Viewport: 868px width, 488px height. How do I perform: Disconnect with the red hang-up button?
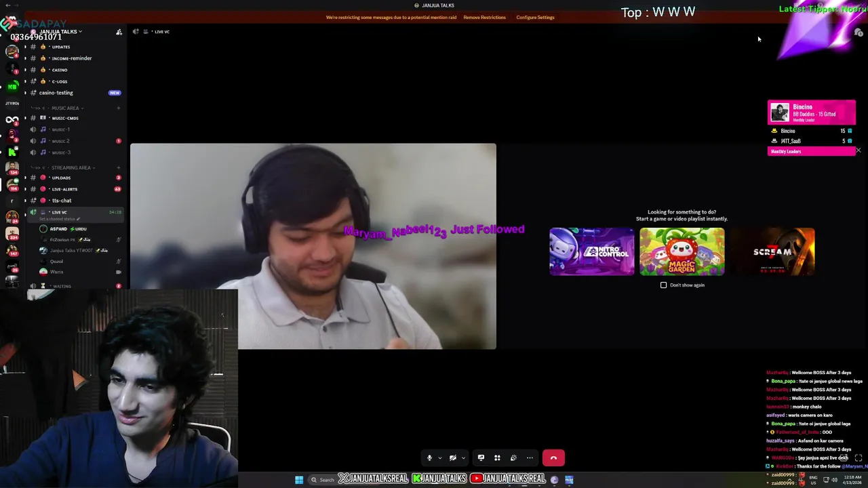(553, 458)
